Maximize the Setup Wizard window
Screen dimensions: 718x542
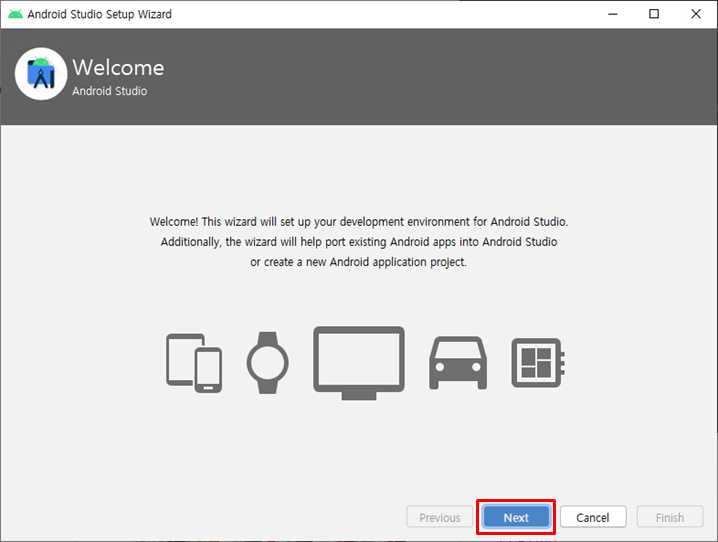coord(654,14)
